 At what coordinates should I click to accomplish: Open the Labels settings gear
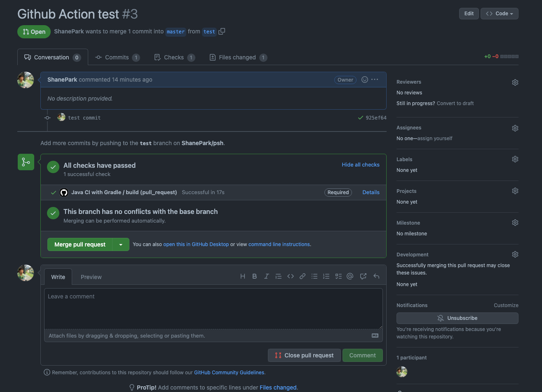tap(515, 159)
